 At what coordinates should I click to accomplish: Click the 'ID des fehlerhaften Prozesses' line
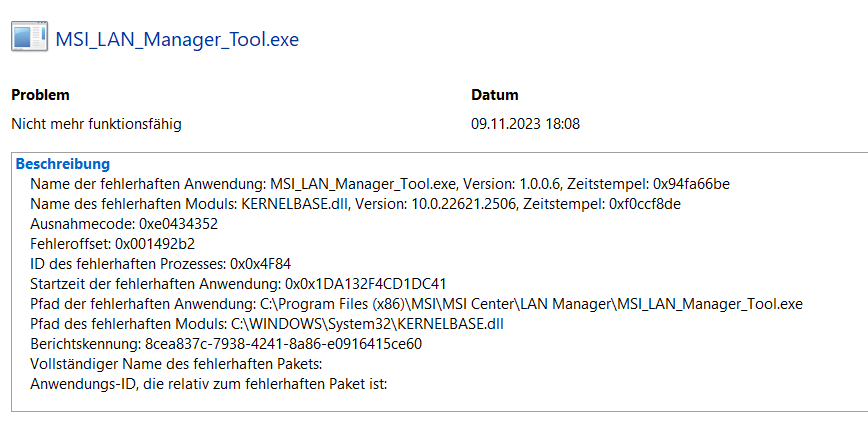(x=160, y=263)
